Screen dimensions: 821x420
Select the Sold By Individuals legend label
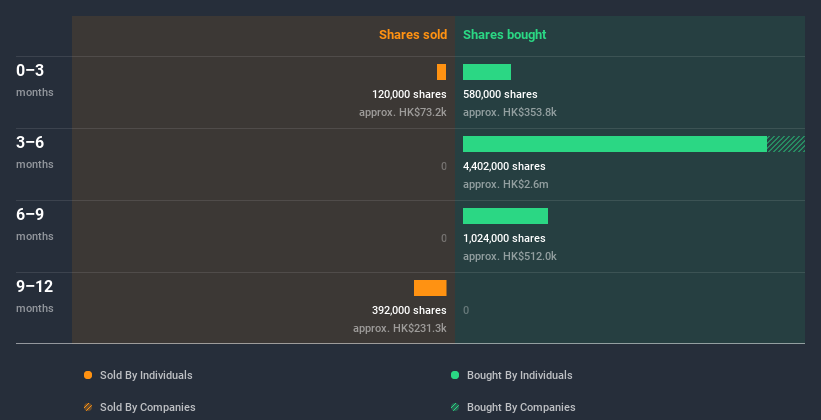click(146, 375)
